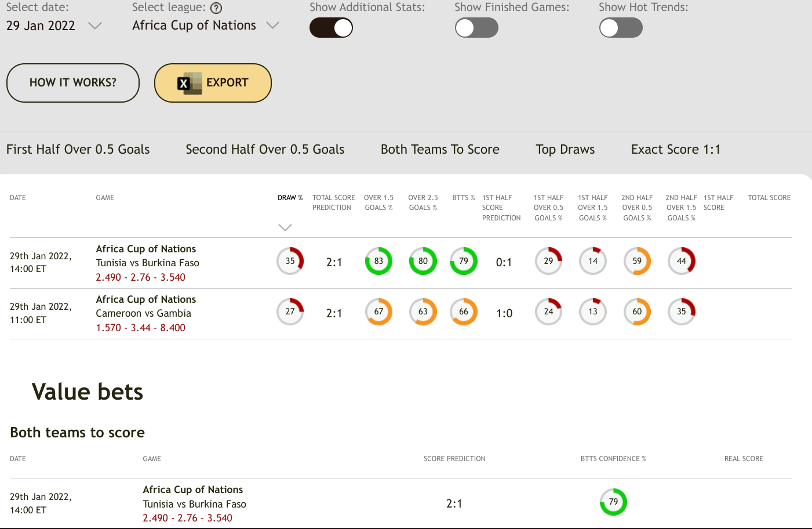This screenshot has height=529, width=812.
Task: Select Both Teams To Score tab
Action: point(440,150)
